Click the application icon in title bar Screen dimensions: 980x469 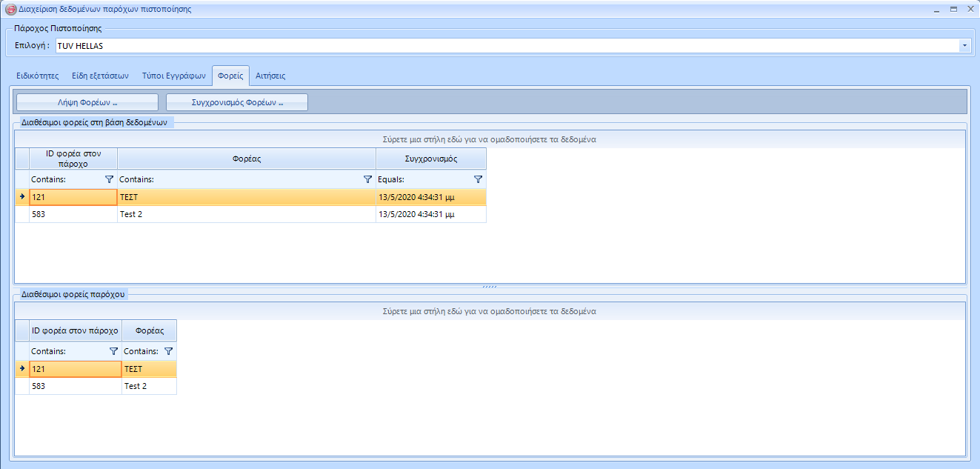[x=10, y=10]
